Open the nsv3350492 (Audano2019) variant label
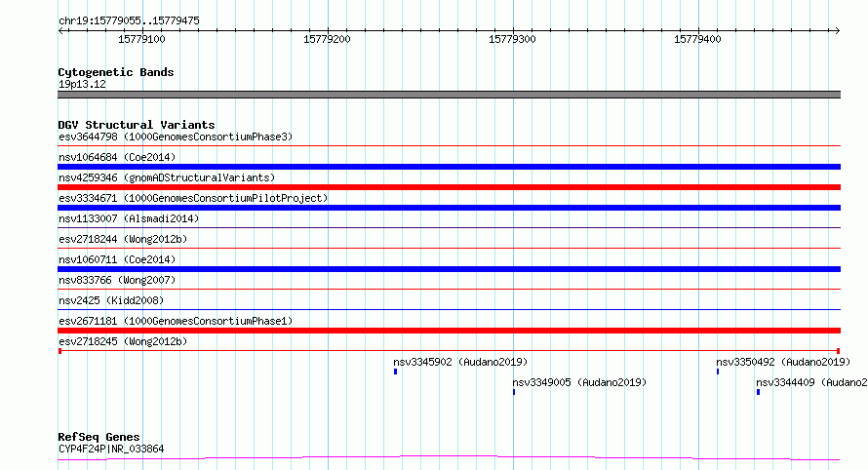Image resolution: width=868 pixels, height=470 pixels. point(783,362)
